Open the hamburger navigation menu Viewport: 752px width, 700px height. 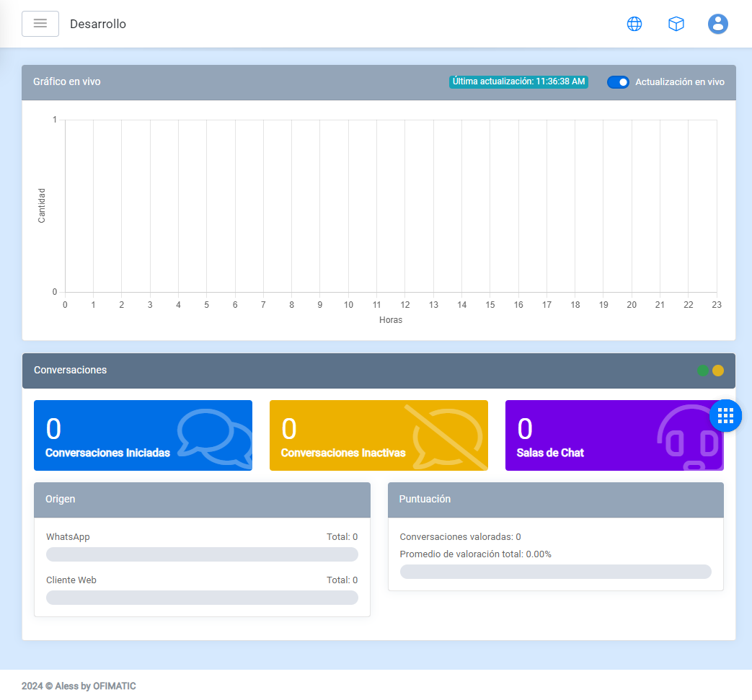tap(40, 24)
